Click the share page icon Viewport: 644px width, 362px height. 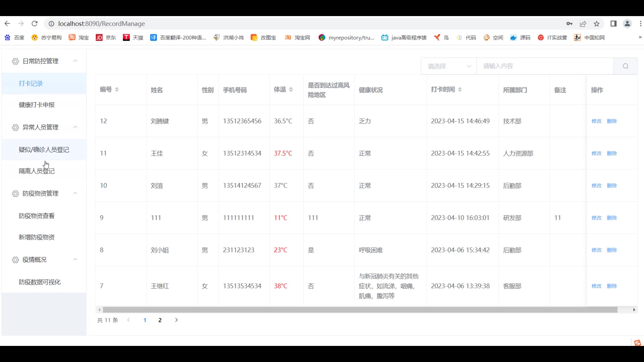coord(583,23)
